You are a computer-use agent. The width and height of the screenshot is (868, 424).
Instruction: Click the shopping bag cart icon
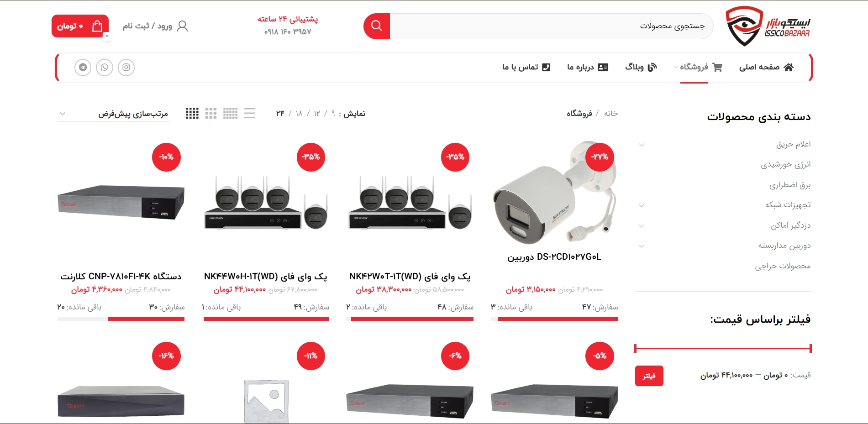(97, 26)
